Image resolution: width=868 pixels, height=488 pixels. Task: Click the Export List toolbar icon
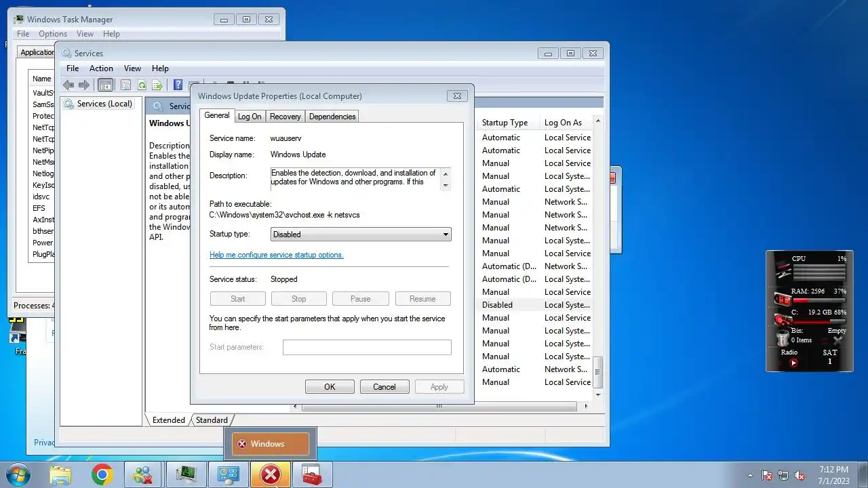(x=157, y=85)
